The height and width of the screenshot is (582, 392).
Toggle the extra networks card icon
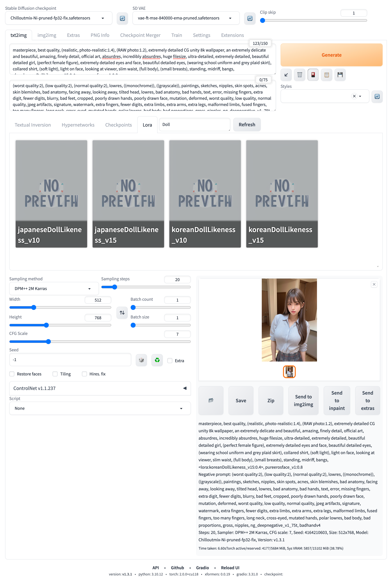pos(313,75)
